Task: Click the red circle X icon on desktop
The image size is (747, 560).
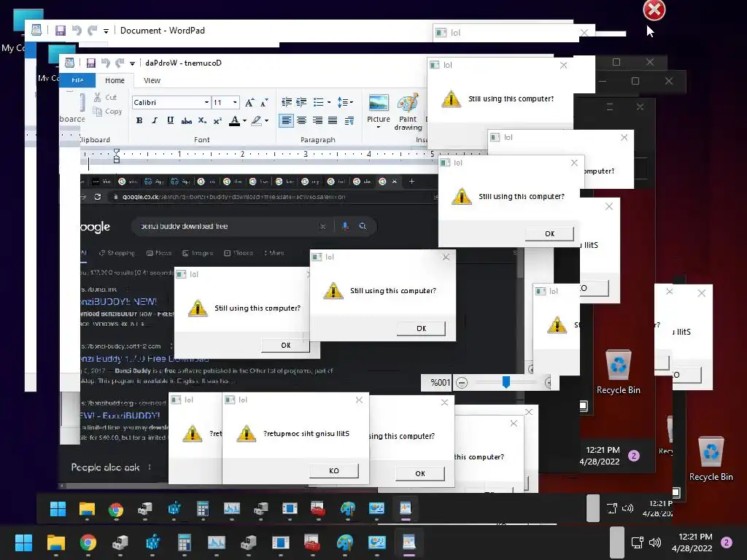Action: [654, 9]
